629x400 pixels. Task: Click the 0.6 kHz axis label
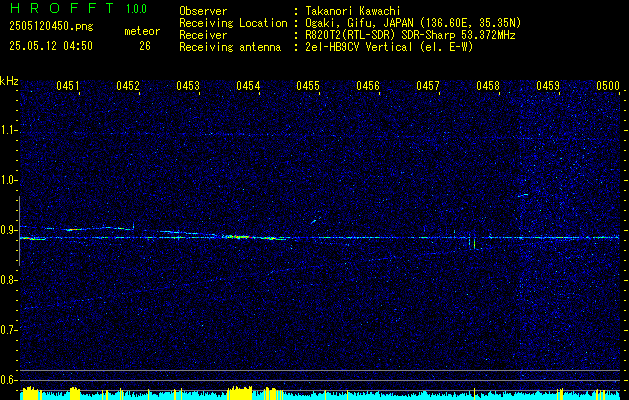click(x=7, y=380)
